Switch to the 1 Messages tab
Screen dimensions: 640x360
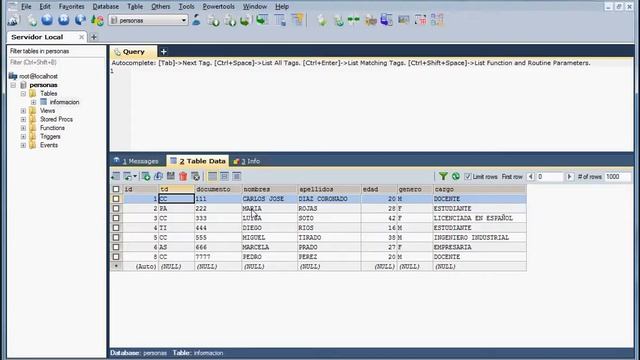click(136, 161)
